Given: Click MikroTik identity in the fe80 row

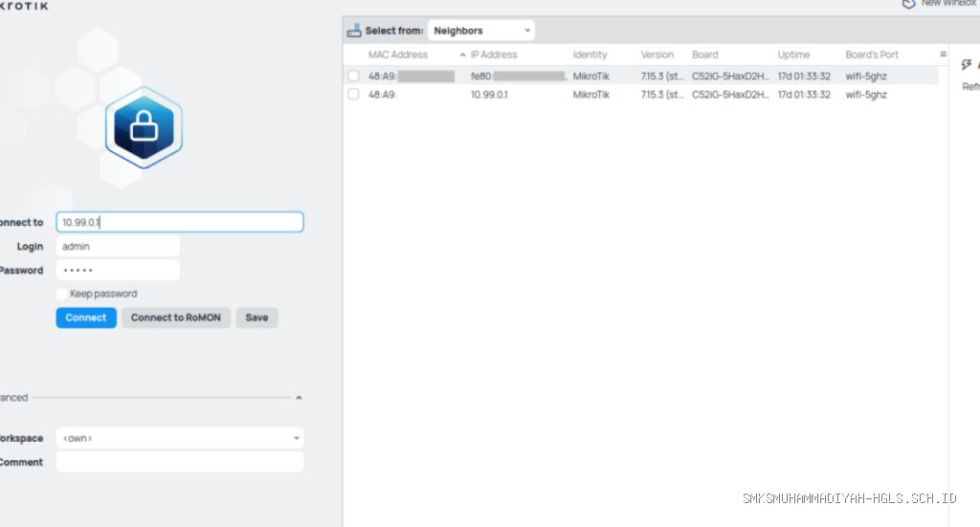Looking at the screenshot, I should click(591, 77).
